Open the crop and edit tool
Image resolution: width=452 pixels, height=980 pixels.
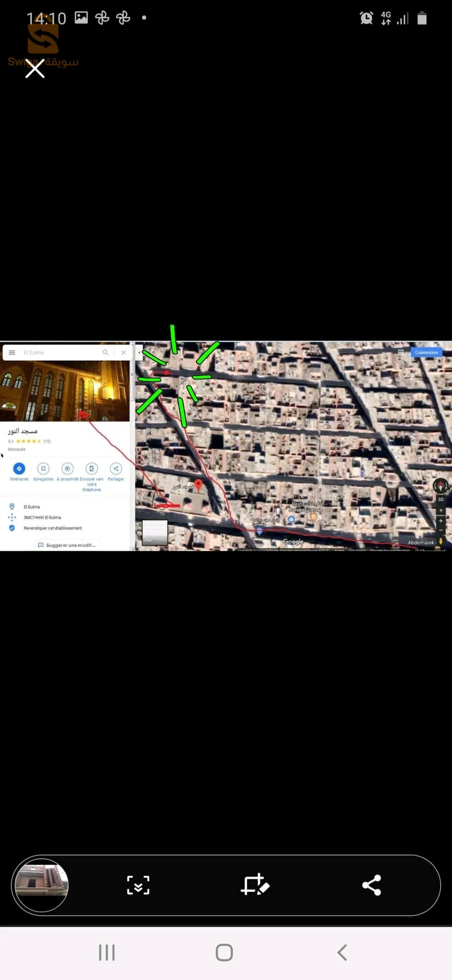point(255,885)
